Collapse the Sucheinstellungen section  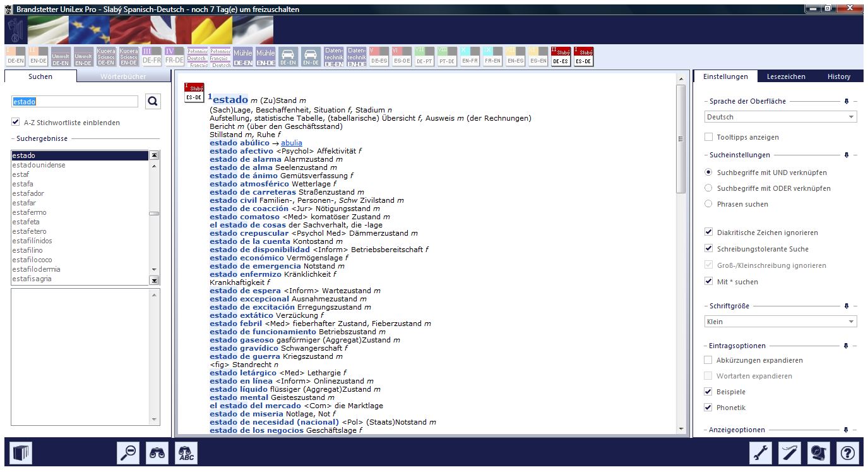tap(846, 155)
